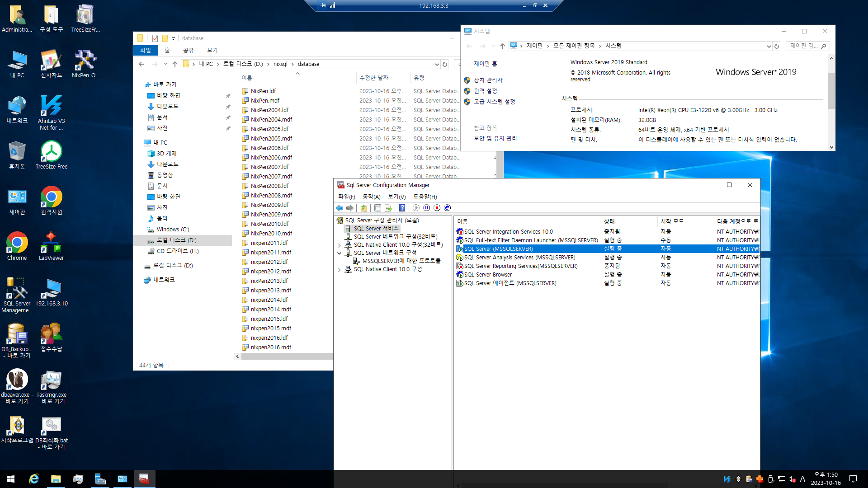Click the Windows Start button
The width and height of the screenshot is (868, 488).
coord(11,479)
